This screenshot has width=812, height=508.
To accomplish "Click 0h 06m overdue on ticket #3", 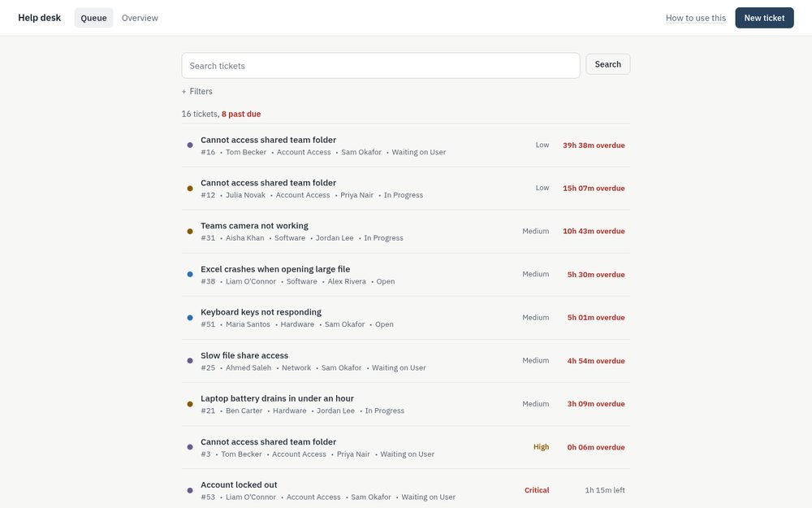I will tap(595, 447).
